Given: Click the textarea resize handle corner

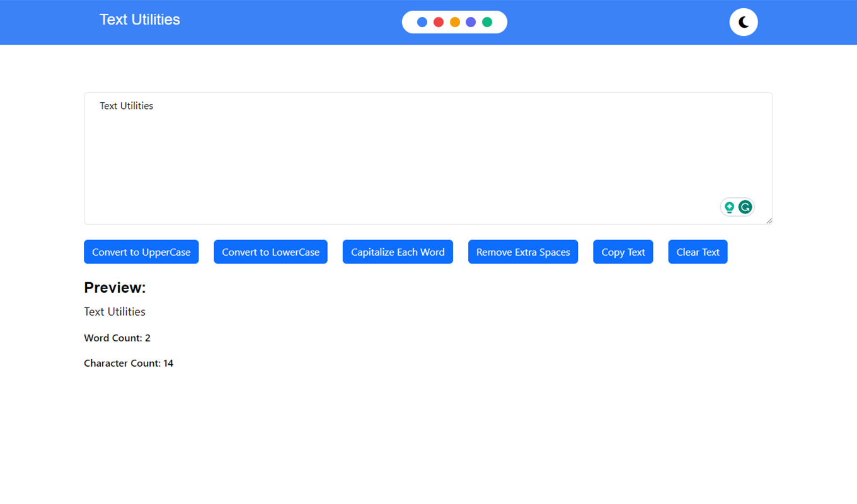Looking at the screenshot, I should pos(769,220).
